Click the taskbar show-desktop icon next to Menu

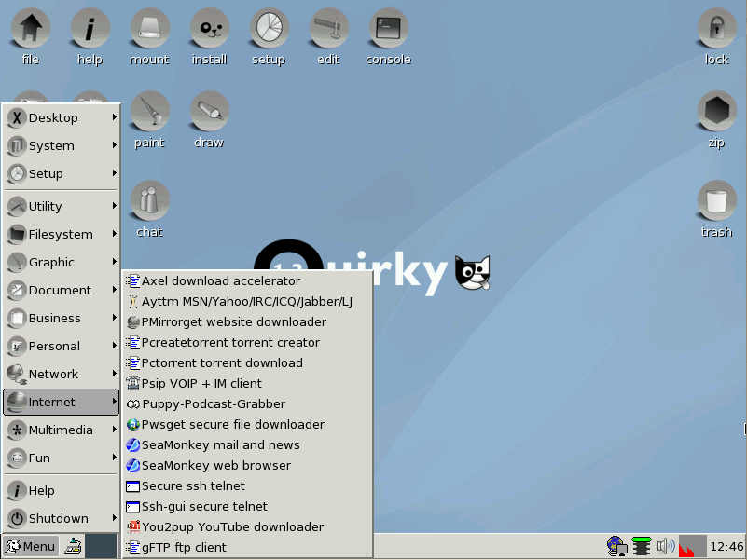click(x=74, y=546)
